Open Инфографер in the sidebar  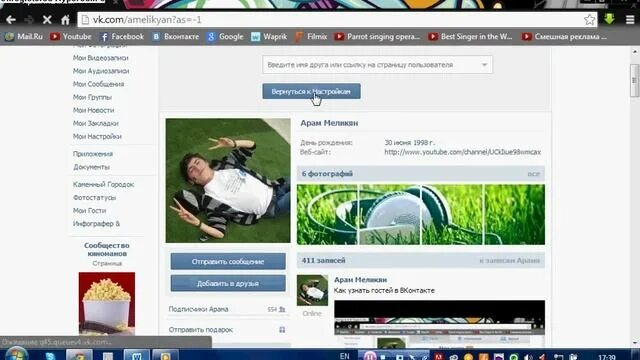96,224
